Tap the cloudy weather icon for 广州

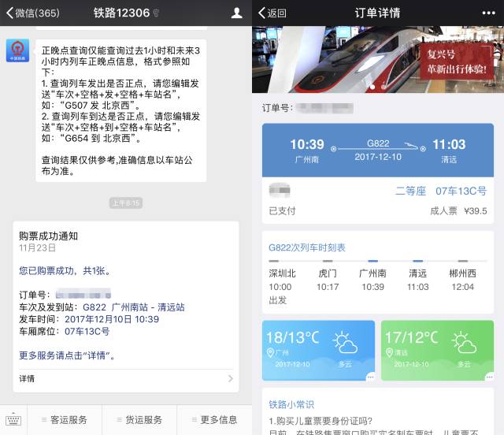coord(345,342)
